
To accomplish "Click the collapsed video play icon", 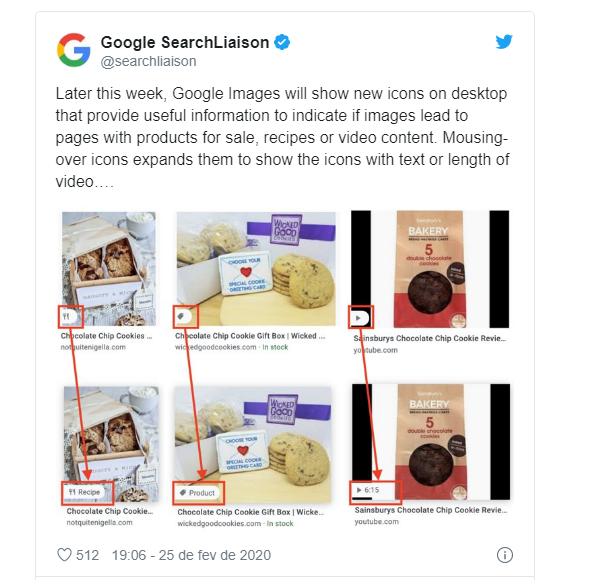I will tap(359, 317).
